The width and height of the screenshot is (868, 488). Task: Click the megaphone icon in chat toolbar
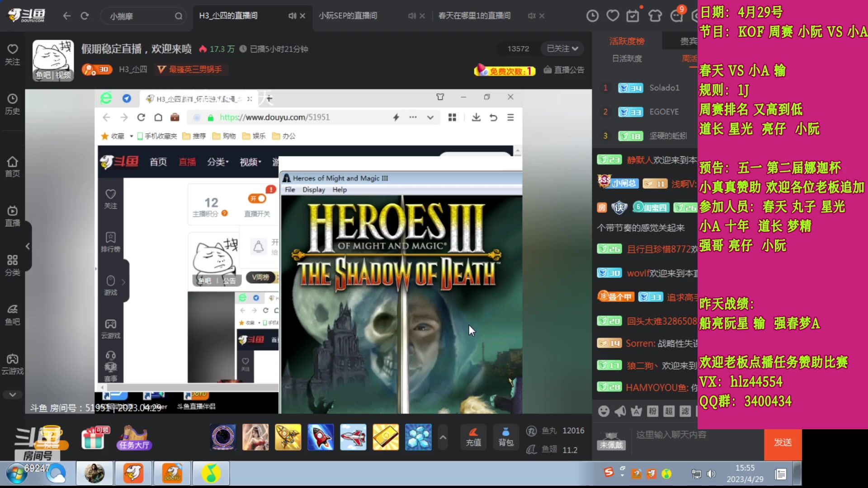pyautogui.click(x=620, y=411)
